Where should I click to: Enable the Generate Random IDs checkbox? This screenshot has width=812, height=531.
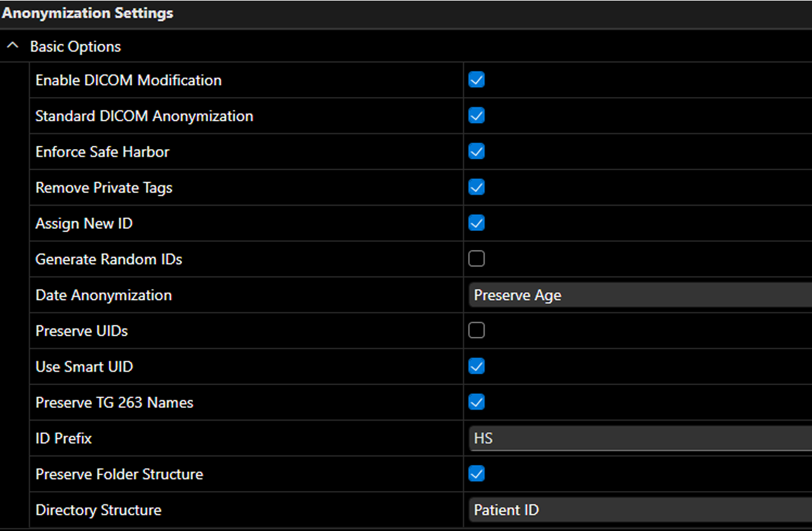point(476,259)
